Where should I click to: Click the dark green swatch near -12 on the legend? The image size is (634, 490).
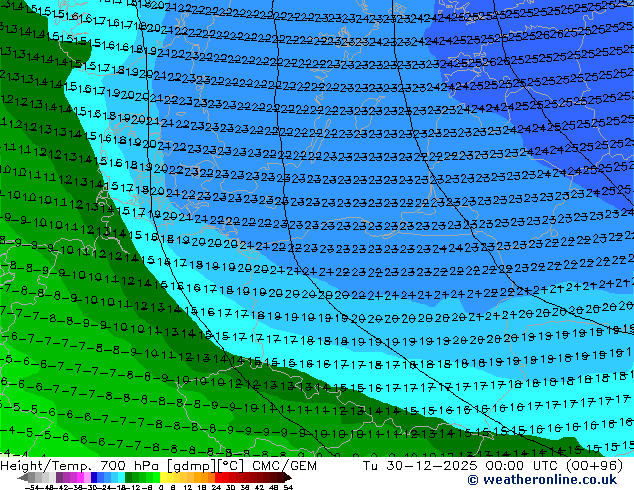128,477
